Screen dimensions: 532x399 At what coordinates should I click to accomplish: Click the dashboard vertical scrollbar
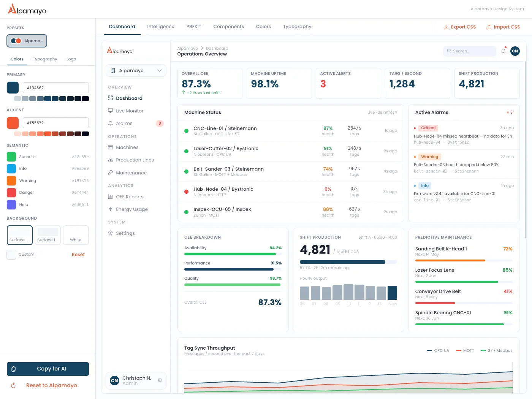pos(526,150)
